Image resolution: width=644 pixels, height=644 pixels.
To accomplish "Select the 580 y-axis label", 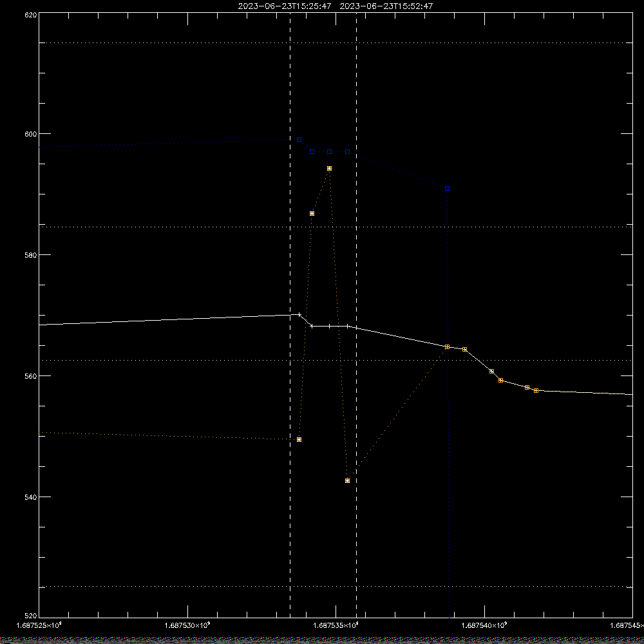I will point(31,254).
